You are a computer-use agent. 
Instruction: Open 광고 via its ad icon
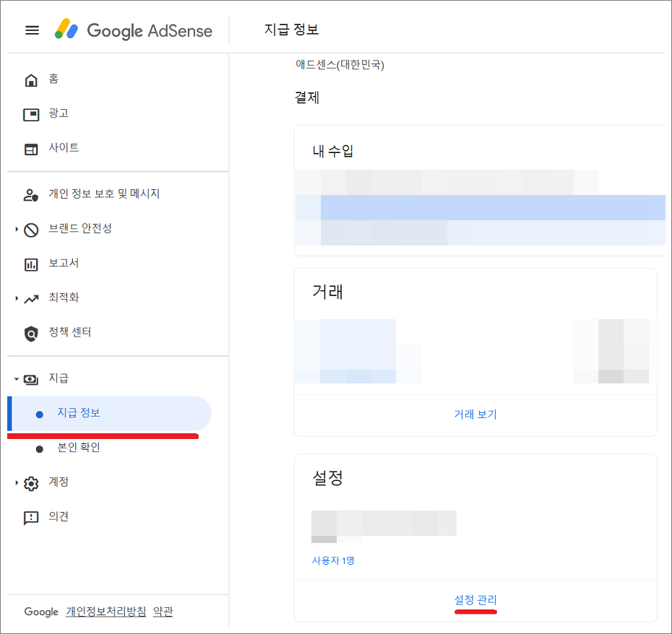click(x=32, y=113)
